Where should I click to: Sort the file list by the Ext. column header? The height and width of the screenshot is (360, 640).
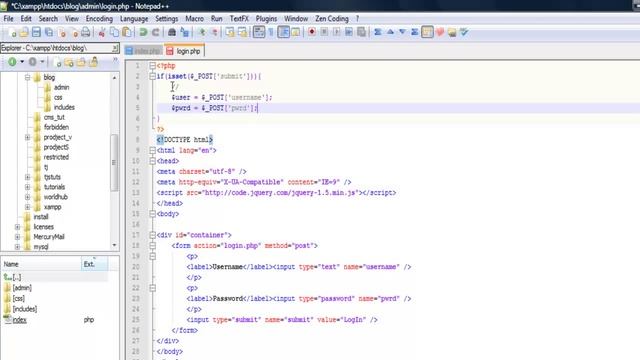[x=95, y=264]
